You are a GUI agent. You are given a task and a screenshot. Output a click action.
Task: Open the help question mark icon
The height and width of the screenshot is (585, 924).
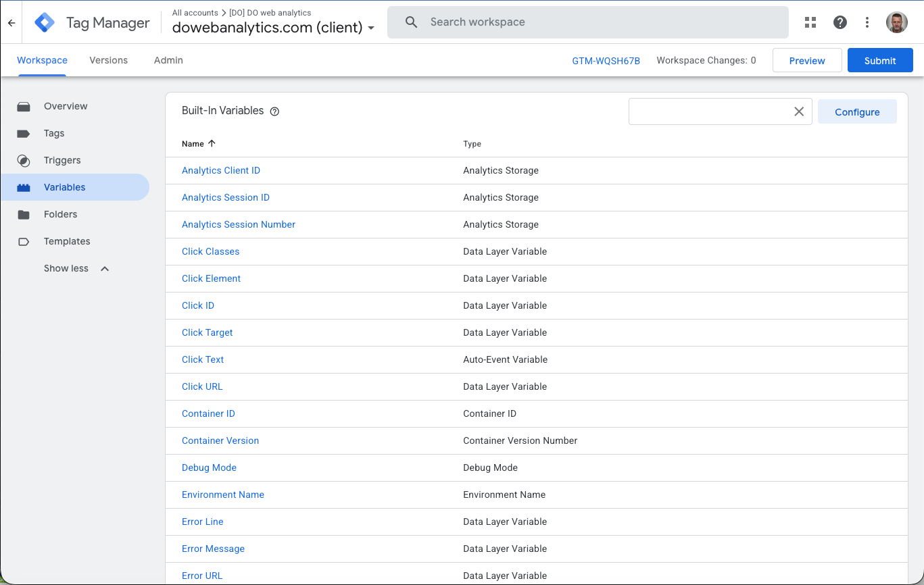[x=840, y=22]
